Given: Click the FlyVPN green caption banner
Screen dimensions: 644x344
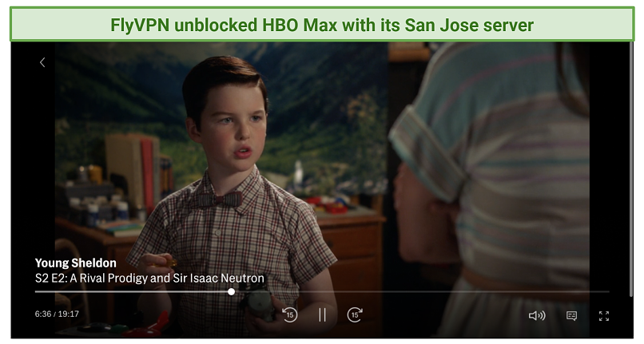Looking at the screenshot, I should [322, 25].
